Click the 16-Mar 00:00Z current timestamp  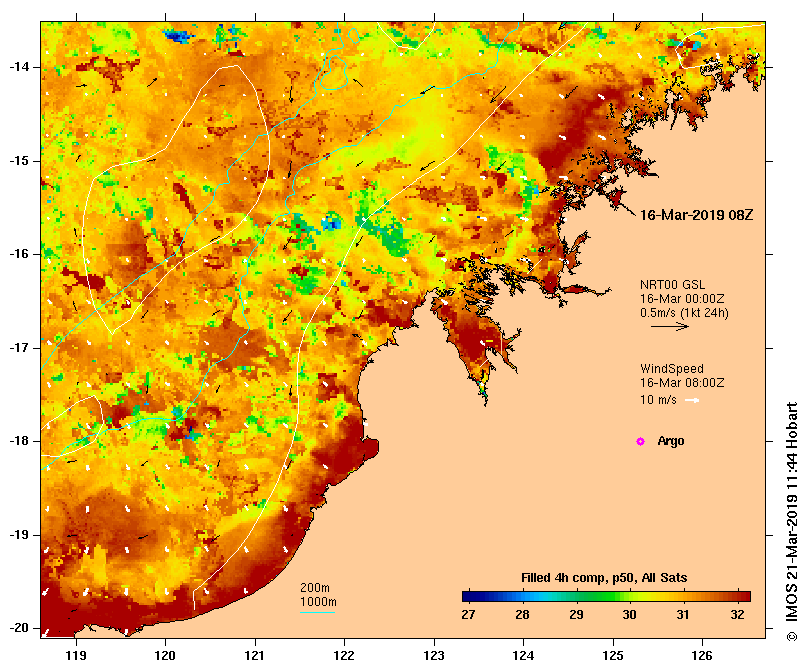682,299
